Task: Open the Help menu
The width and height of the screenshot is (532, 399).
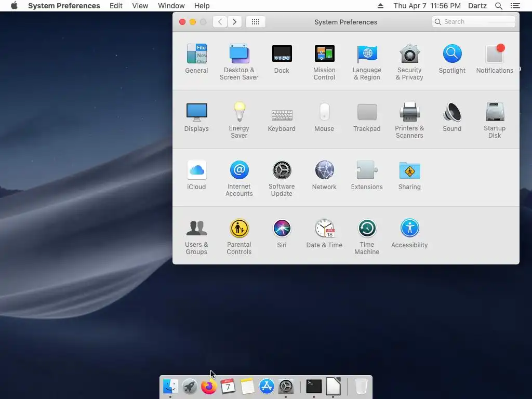Action: [x=202, y=6]
